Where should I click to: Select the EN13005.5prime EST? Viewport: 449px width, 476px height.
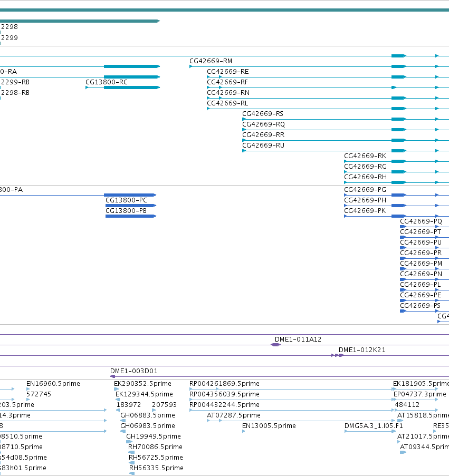tap(269, 426)
